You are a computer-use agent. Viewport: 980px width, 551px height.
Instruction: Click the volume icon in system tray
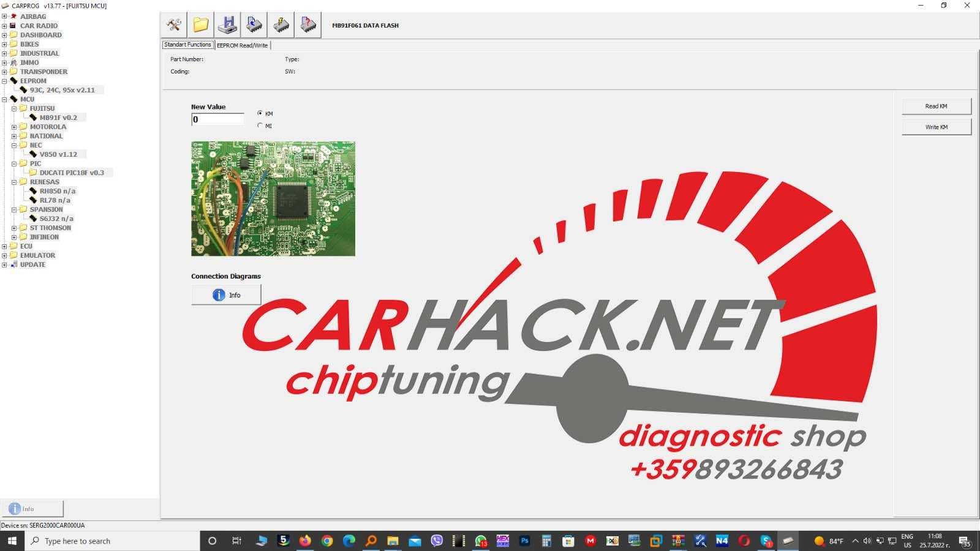click(867, 541)
